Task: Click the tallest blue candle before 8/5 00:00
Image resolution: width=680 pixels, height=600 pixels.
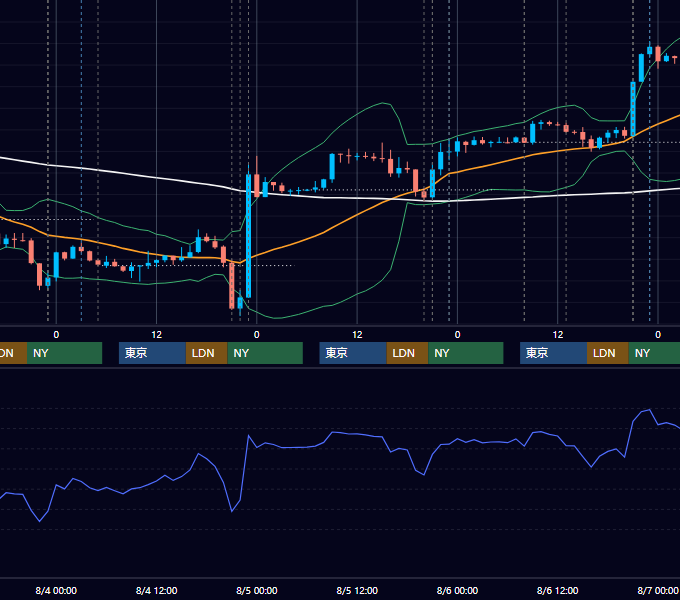Action: pyautogui.click(x=248, y=236)
